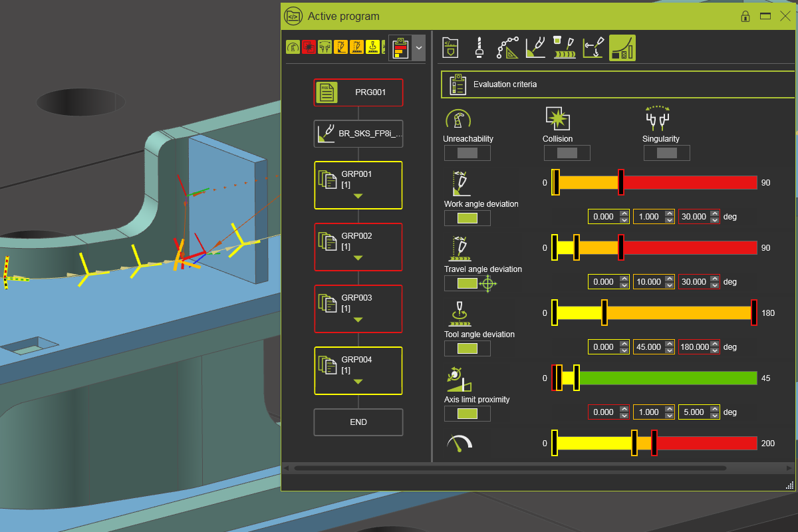798x532 pixels.
Task: Expand the GRP001 group
Action: point(358,195)
